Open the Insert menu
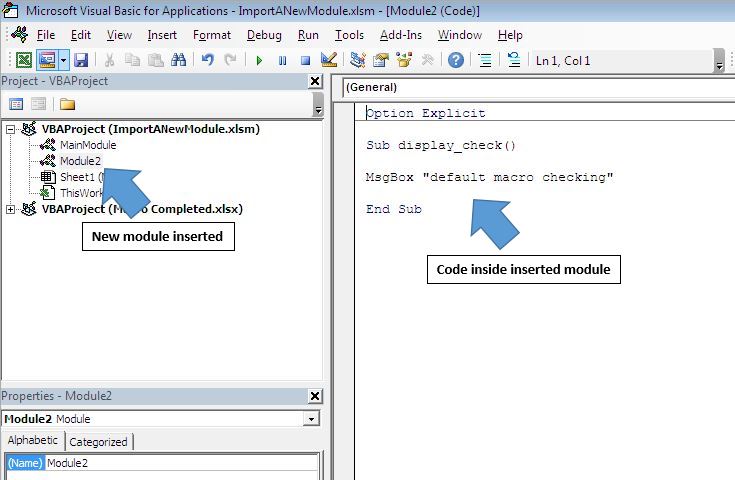Viewport: 735px width, 480px height. click(162, 35)
